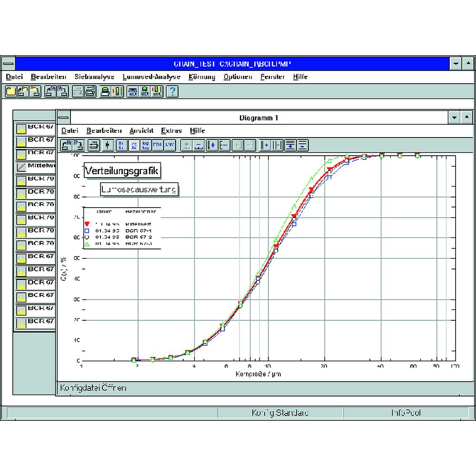Click 'InfoPool' in the status bar

(x=406, y=413)
